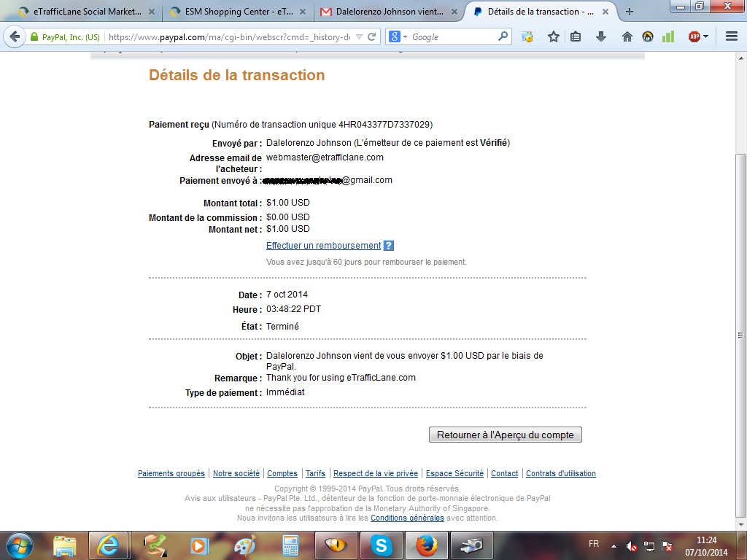This screenshot has width=747, height=560.
Task: Click the scrollbar down arrow
Action: pos(741,524)
